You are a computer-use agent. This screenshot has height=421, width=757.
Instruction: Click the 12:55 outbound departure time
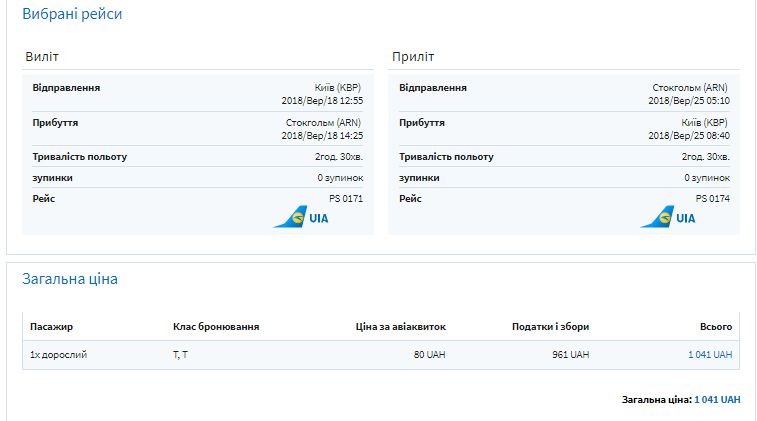click(350, 101)
